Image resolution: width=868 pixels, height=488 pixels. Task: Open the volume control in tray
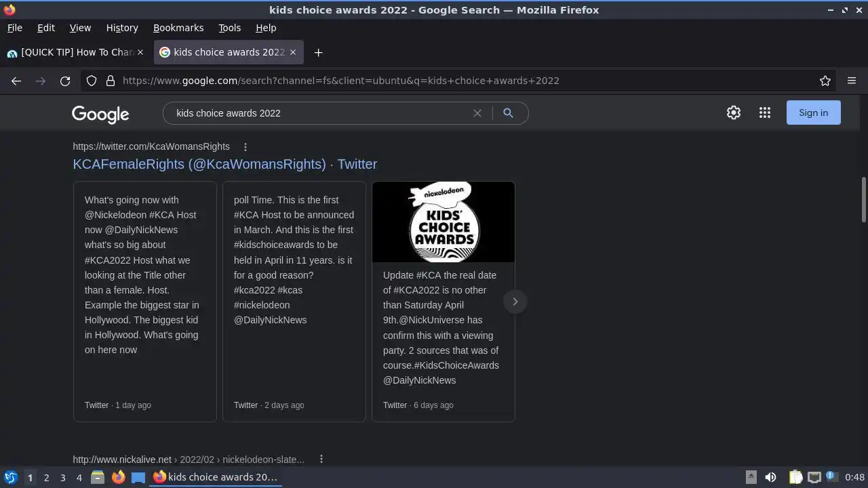click(770, 477)
